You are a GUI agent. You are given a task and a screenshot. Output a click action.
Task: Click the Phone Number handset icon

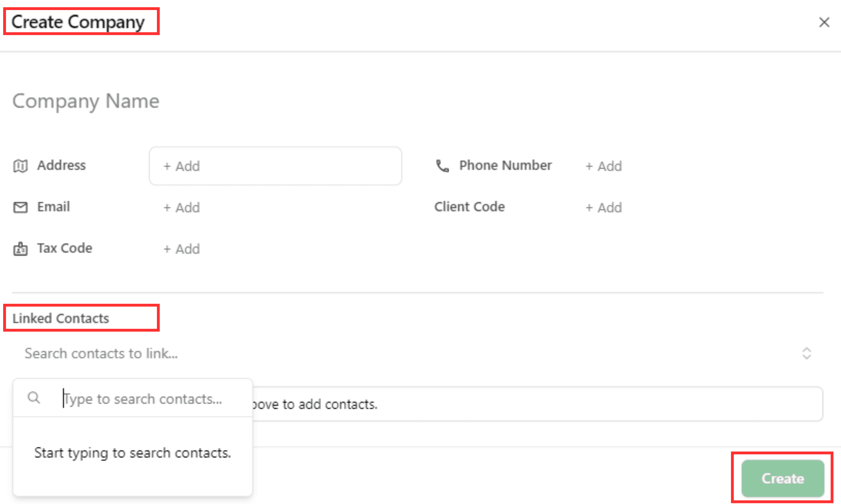[442, 166]
